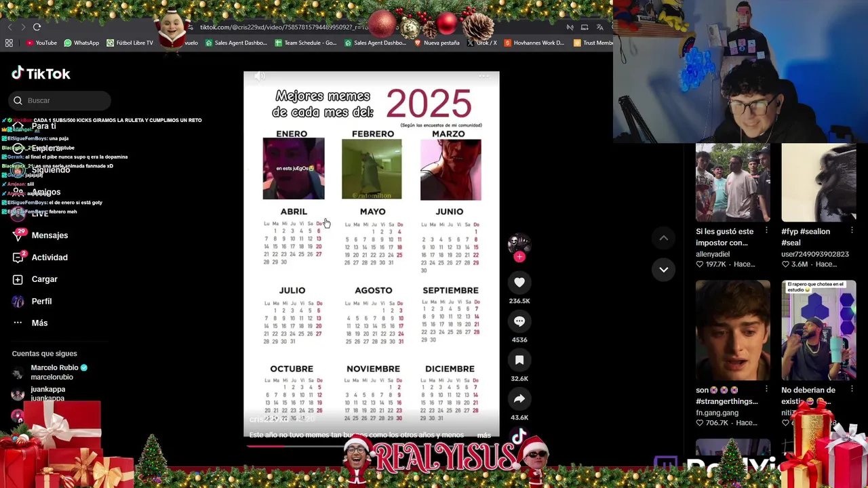This screenshot has height=488, width=868.
Task: Click the browser address bar URL
Action: click(x=285, y=27)
